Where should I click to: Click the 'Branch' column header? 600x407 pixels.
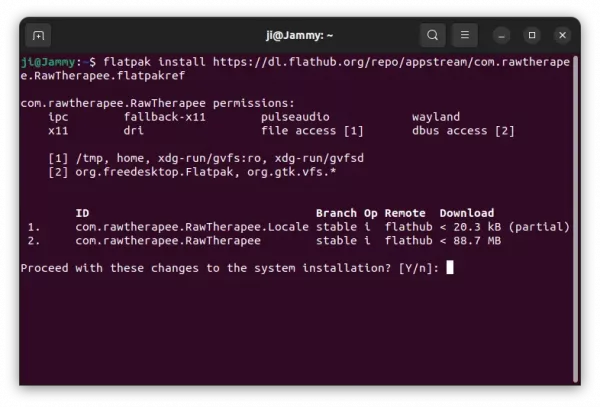(x=336, y=213)
